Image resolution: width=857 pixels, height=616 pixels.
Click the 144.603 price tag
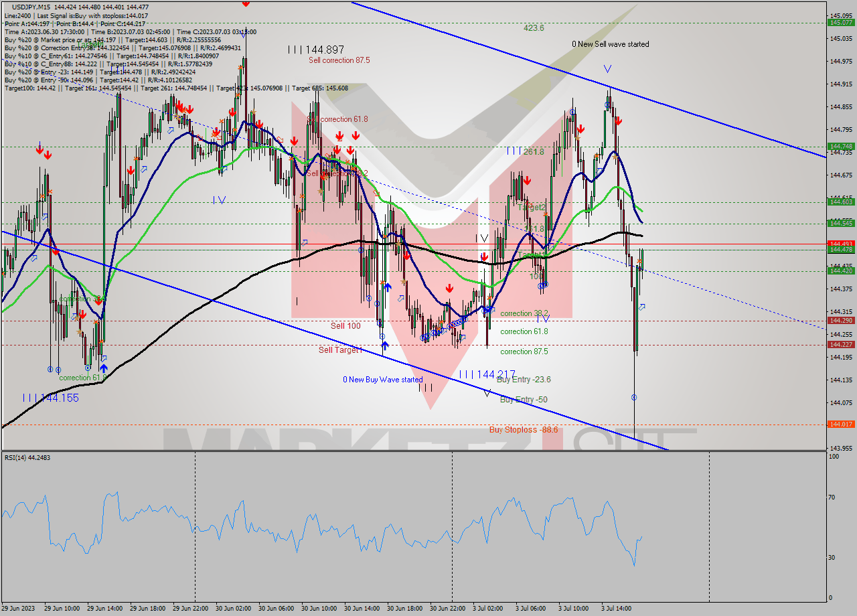click(x=841, y=202)
